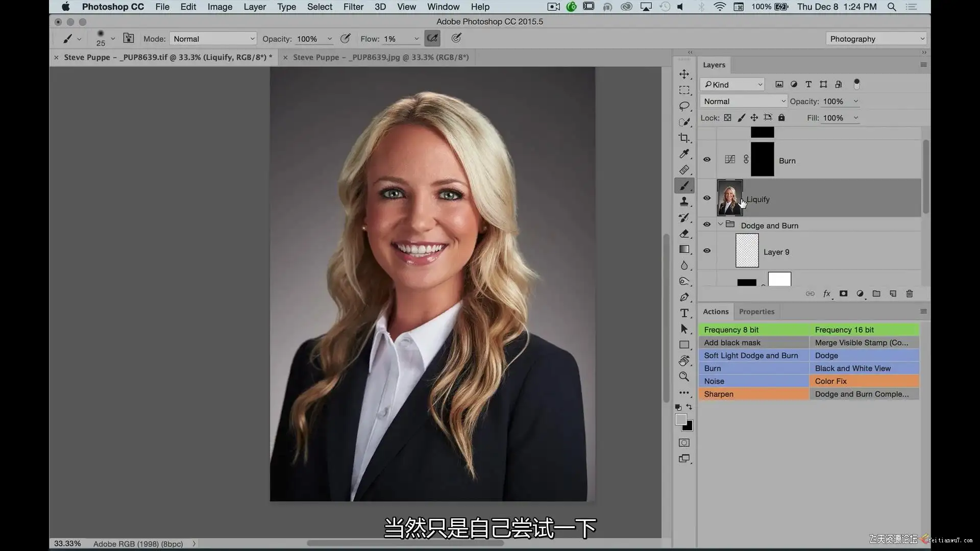This screenshot has width=980, height=551.
Task: Select the Eyedropper tool
Action: (x=684, y=154)
